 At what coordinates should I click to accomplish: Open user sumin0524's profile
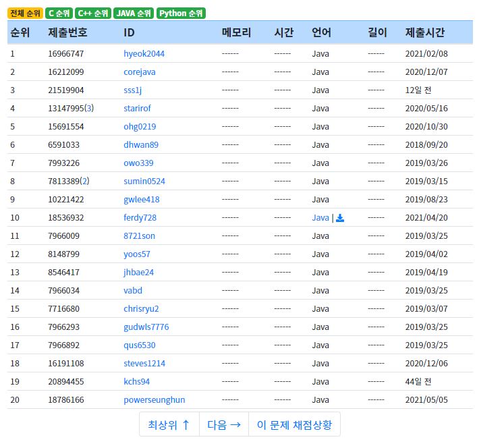click(144, 181)
